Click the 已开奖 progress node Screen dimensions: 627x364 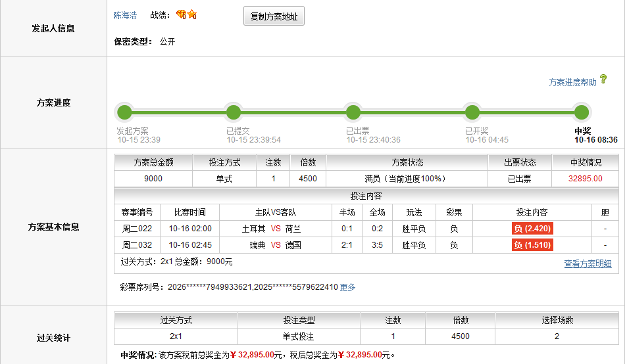pos(472,112)
